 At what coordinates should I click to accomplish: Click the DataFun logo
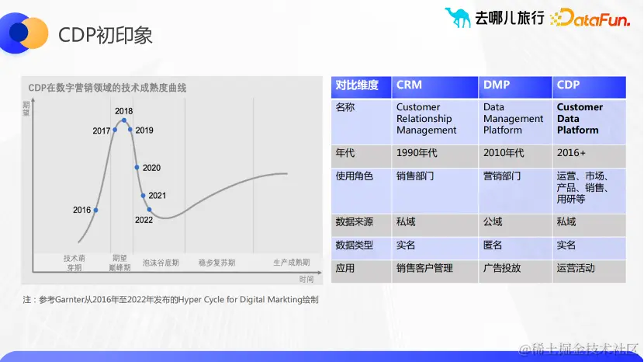pos(590,18)
